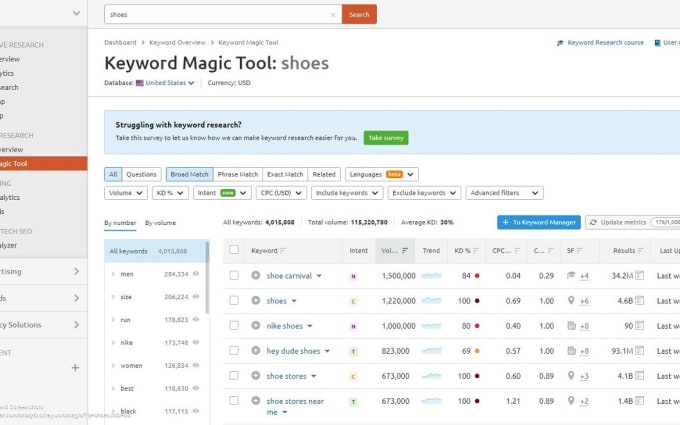Click the orange Search button
Image resolution: width=680 pixels, height=425 pixels.
tap(359, 14)
